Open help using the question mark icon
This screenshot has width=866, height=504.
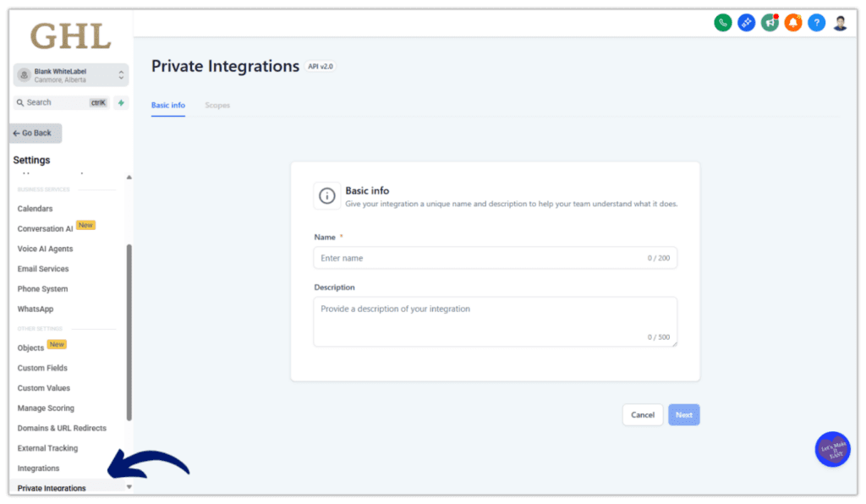(x=816, y=22)
